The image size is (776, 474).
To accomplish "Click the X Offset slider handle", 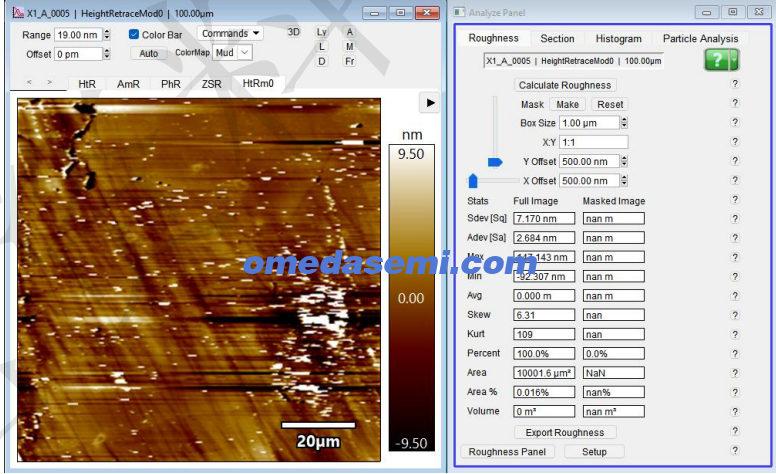I will point(473,181).
